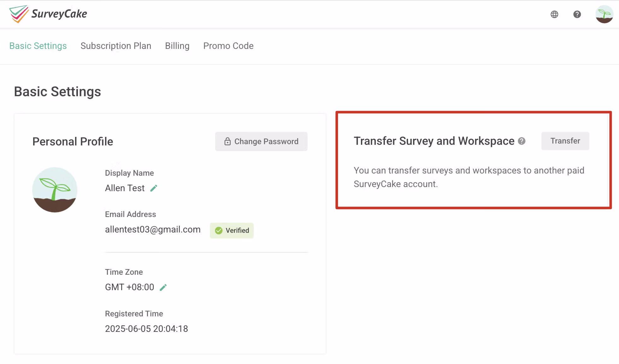Open the help question mark icon in header

point(577,14)
